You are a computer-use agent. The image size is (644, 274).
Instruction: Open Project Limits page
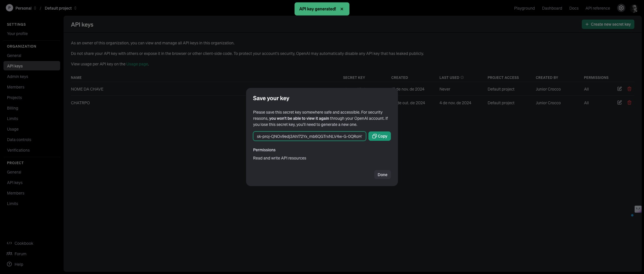(x=32, y=204)
